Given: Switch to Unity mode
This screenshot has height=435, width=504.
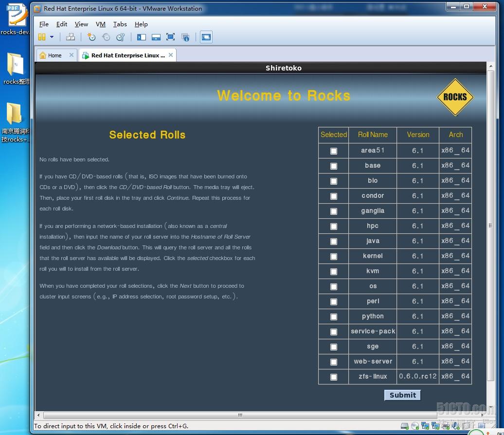Looking at the screenshot, I should (x=185, y=37).
